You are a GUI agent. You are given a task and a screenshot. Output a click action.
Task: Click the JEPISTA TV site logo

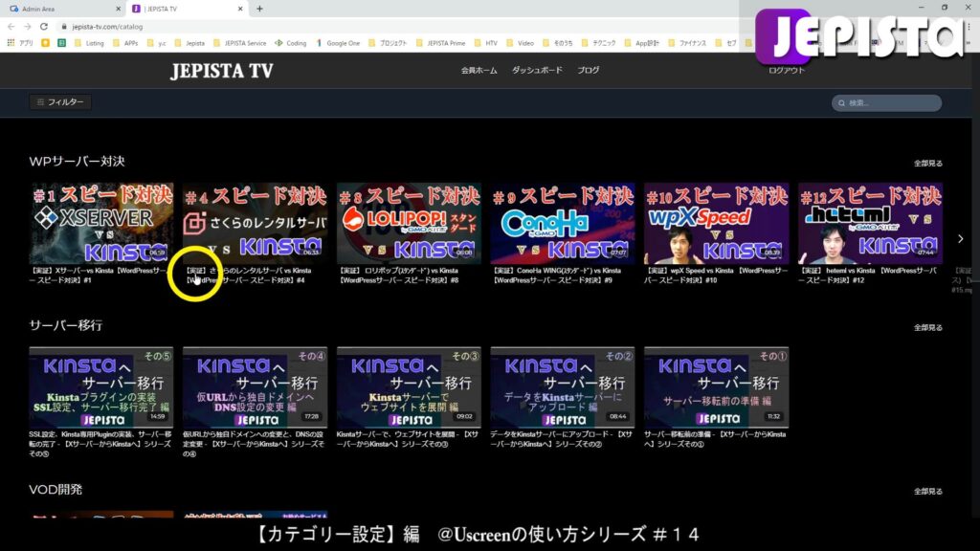[222, 71]
